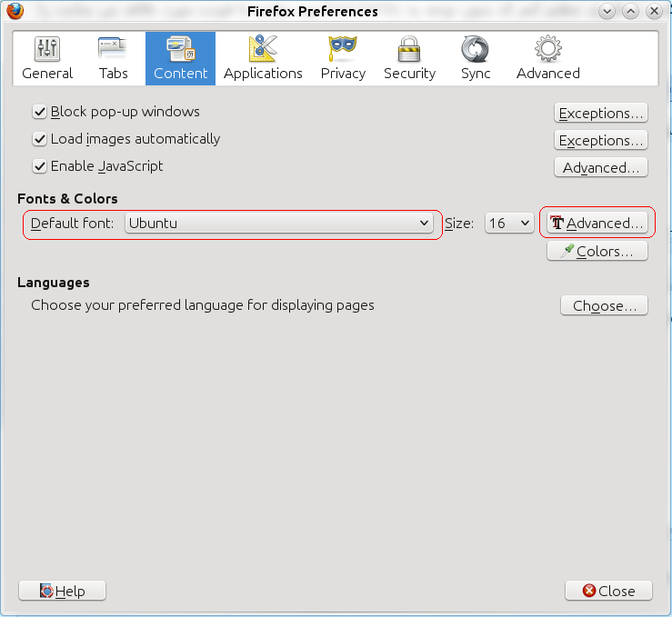This screenshot has height=617, width=672.
Task: Click the title bar maximize up-arrow button
Action: pos(630,12)
